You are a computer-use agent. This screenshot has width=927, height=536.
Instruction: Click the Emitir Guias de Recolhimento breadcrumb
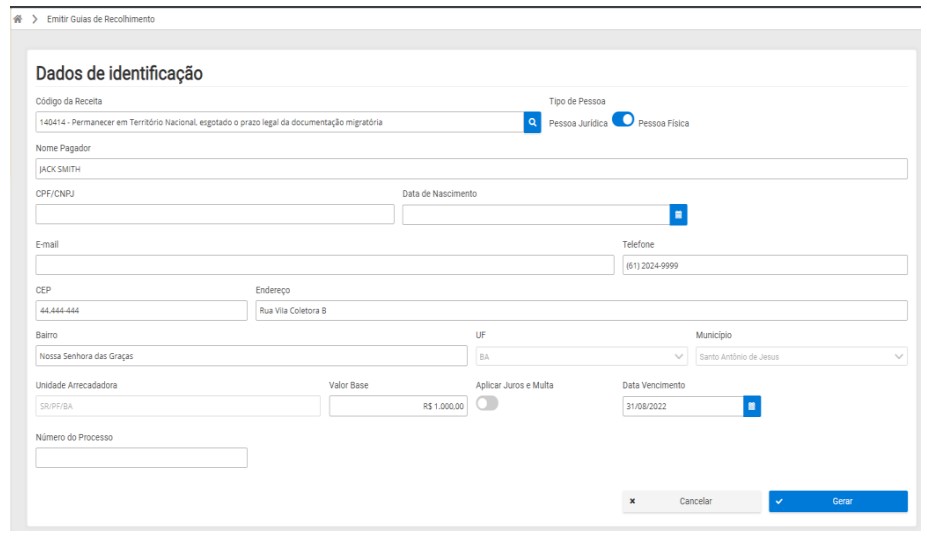click(x=101, y=19)
